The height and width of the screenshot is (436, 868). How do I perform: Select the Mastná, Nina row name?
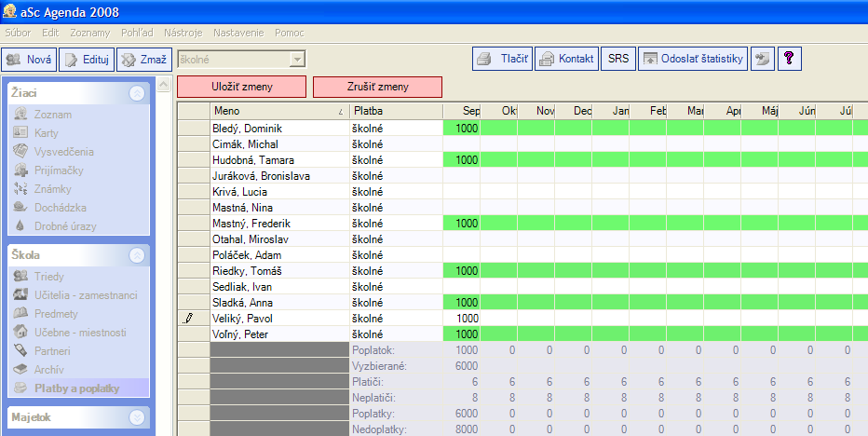[242, 208]
